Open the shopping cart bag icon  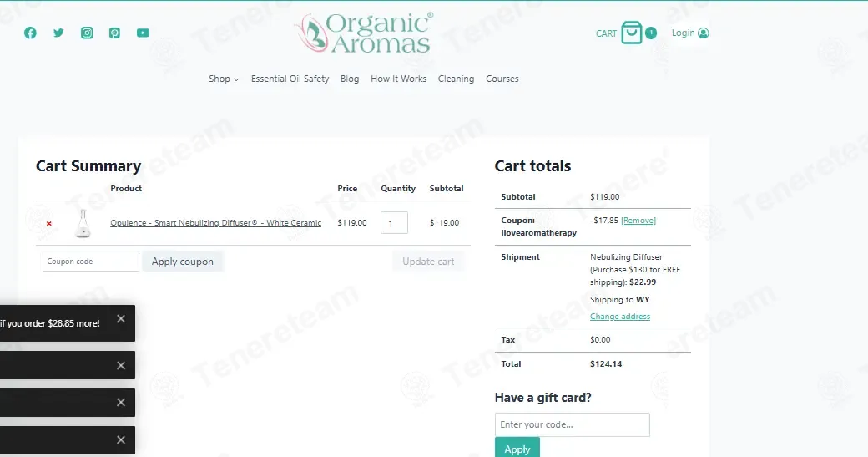pos(631,33)
